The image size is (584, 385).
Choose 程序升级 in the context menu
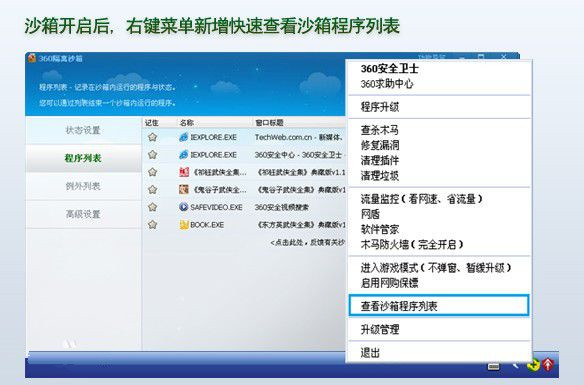380,107
